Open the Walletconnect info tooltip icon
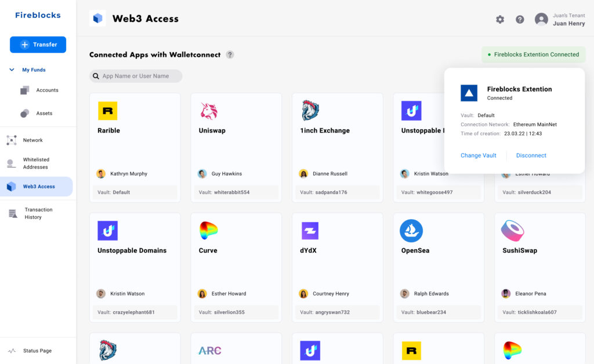 point(230,54)
